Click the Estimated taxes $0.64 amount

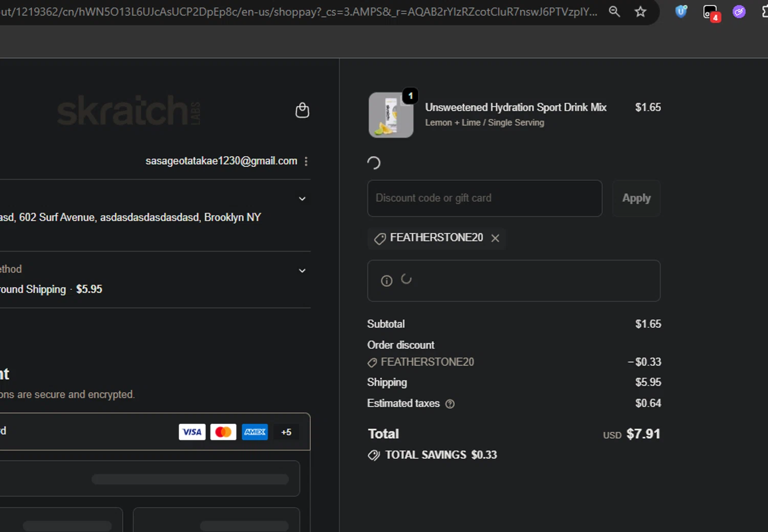click(x=648, y=403)
